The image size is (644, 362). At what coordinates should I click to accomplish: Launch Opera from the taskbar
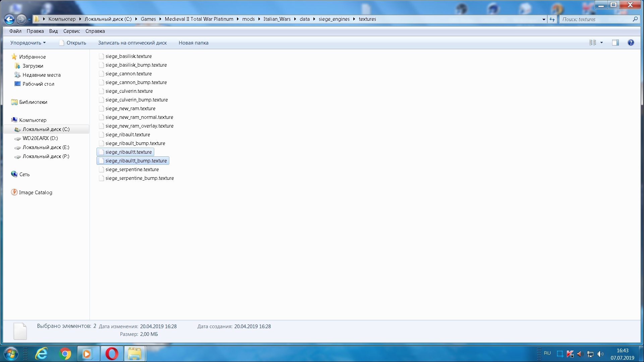pyautogui.click(x=112, y=354)
